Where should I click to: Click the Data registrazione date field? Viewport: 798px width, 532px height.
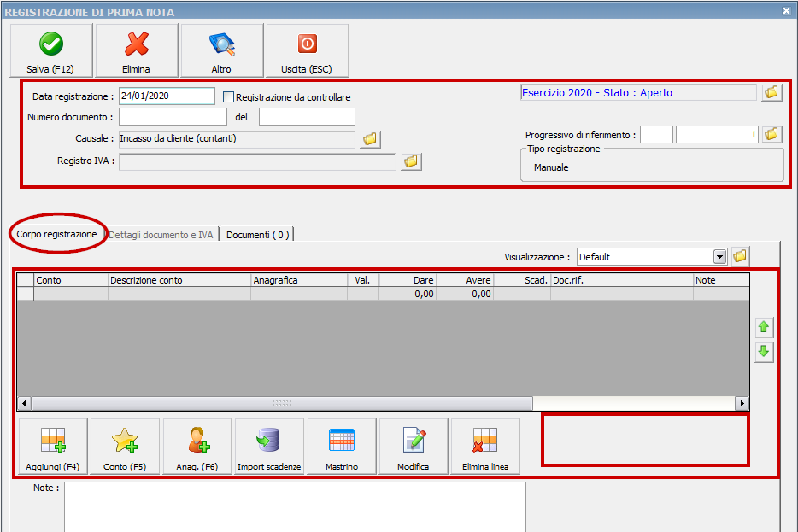166,96
